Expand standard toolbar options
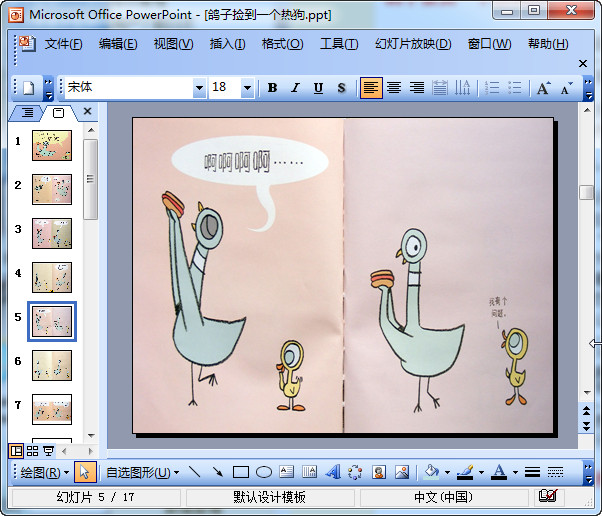Viewport: 602px width, 516px height. tap(48, 88)
